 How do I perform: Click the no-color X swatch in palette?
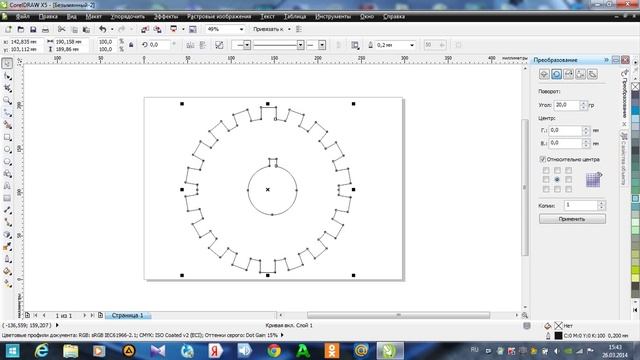pyautogui.click(x=635, y=86)
